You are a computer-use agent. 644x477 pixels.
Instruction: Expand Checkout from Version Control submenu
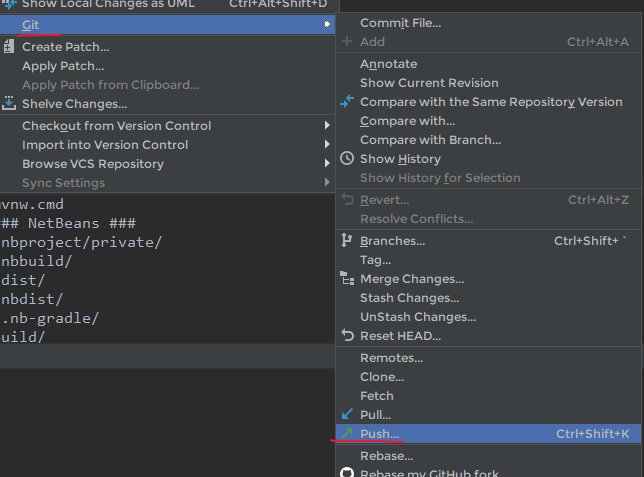327,126
